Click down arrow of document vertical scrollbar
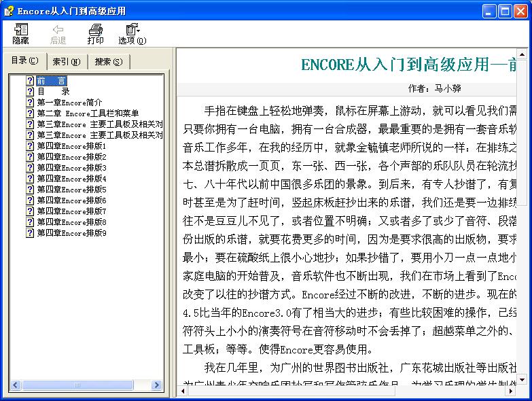 point(522,380)
